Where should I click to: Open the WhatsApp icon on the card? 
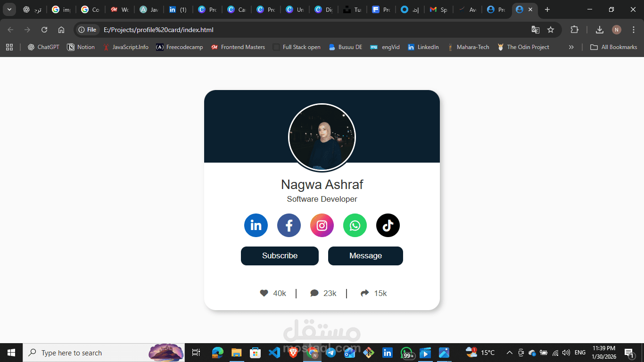(x=355, y=225)
